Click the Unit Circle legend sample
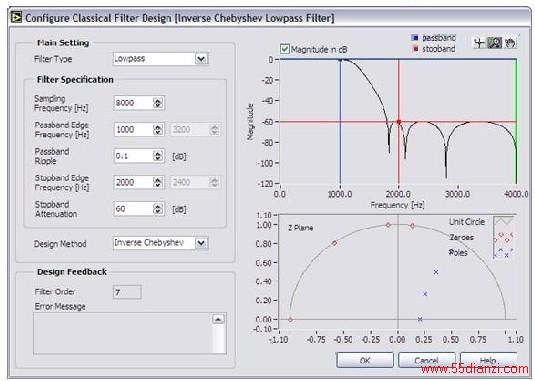535x381 pixels. 504,221
